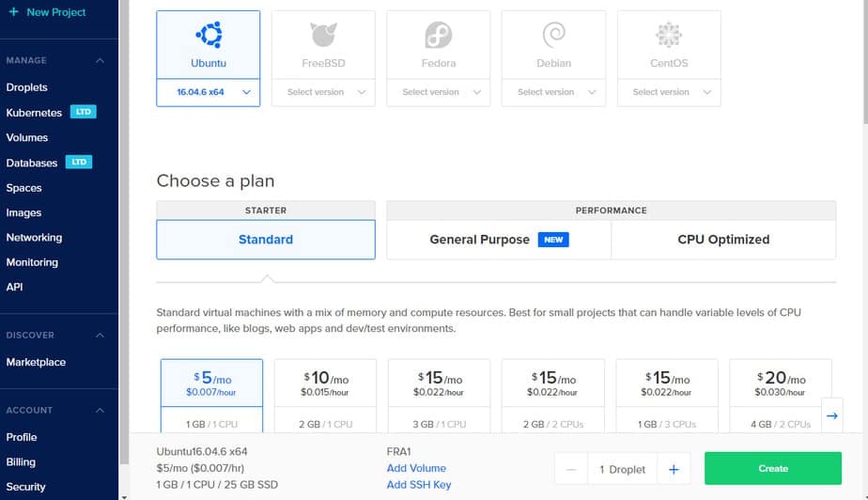
Task: Switch to the General Purpose plan tab
Action: [x=498, y=240]
